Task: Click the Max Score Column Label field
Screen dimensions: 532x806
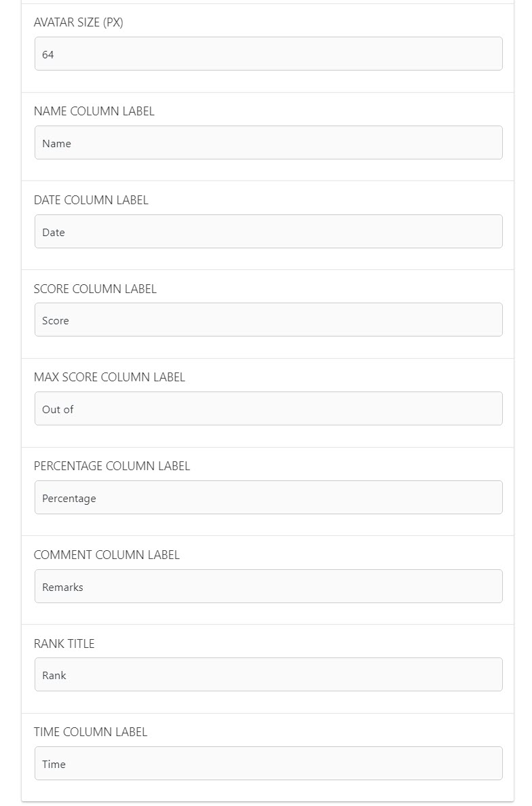Action: point(268,408)
